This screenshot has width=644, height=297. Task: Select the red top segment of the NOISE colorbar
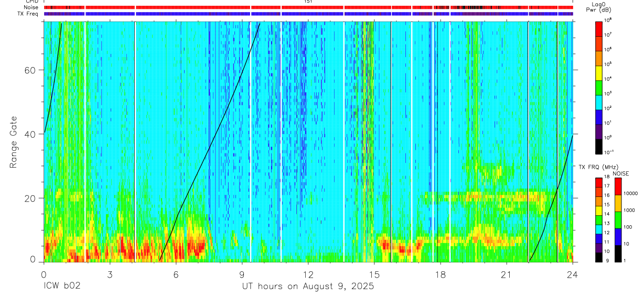tap(618, 186)
